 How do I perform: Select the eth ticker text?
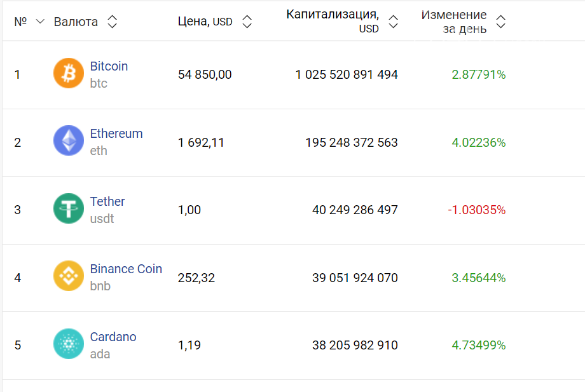click(99, 151)
